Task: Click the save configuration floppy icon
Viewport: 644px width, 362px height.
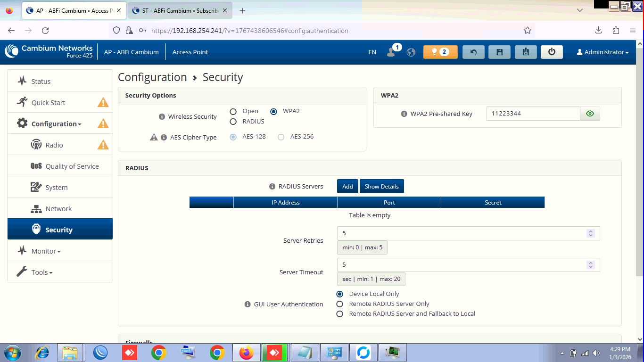Action: click(x=499, y=52)
